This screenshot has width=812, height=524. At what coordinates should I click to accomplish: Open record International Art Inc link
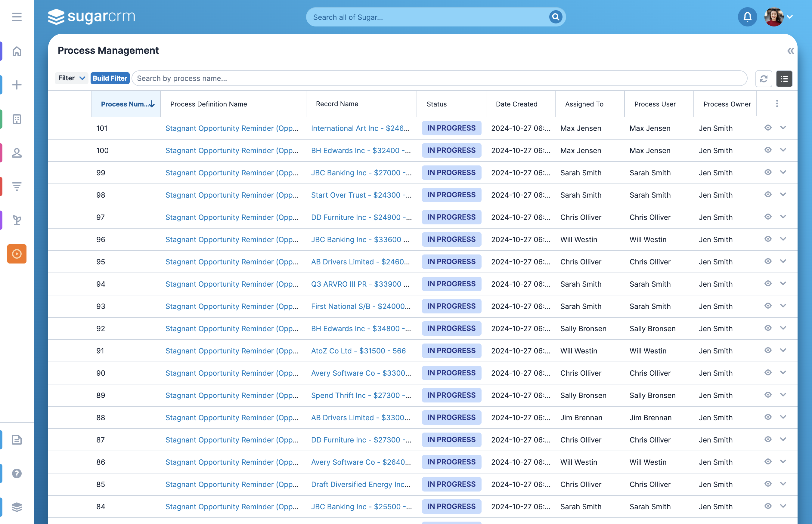pos(360,128)
